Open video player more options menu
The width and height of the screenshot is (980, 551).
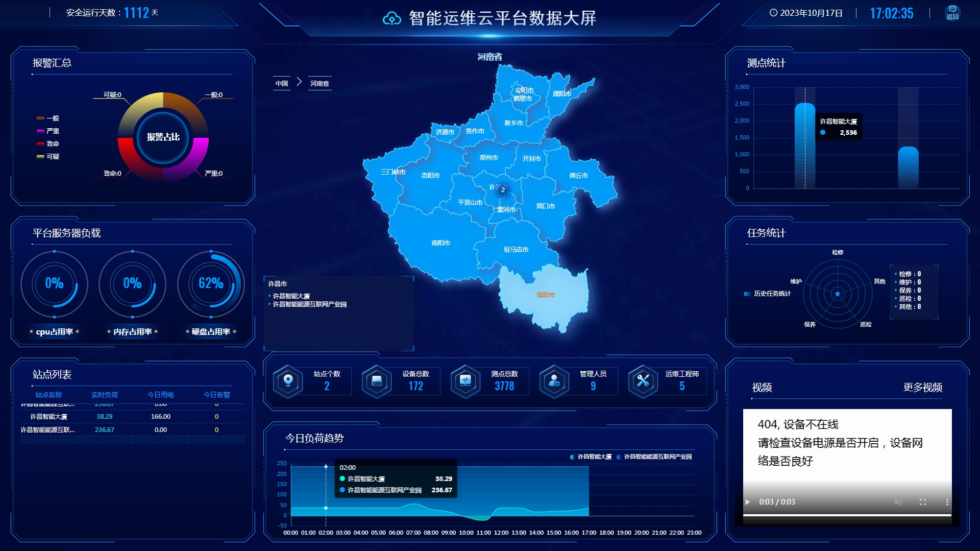tap(947, 502)
